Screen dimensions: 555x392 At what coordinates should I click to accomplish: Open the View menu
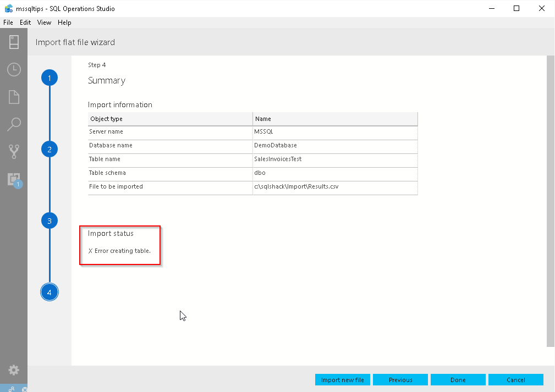(44, 23)
